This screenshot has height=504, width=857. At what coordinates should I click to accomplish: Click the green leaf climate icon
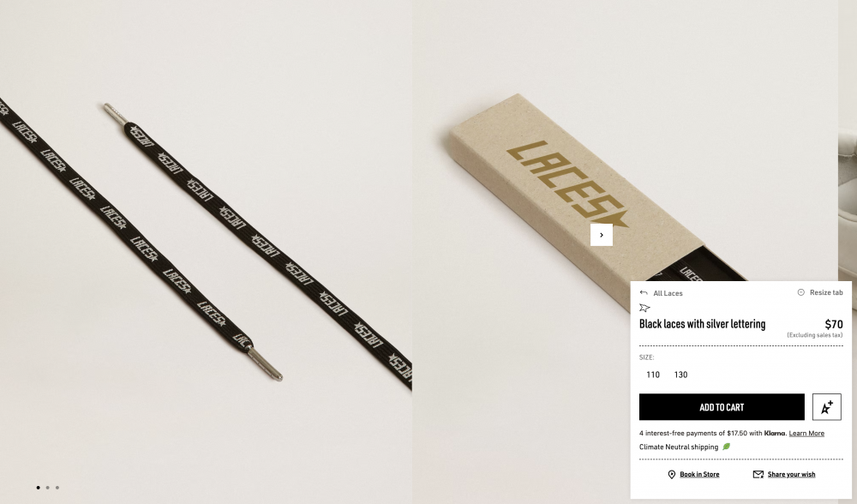(727, 447)
